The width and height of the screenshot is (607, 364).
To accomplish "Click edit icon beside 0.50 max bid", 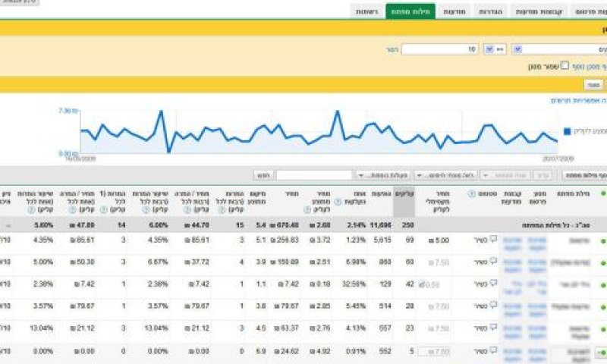I will click(422, 284).
